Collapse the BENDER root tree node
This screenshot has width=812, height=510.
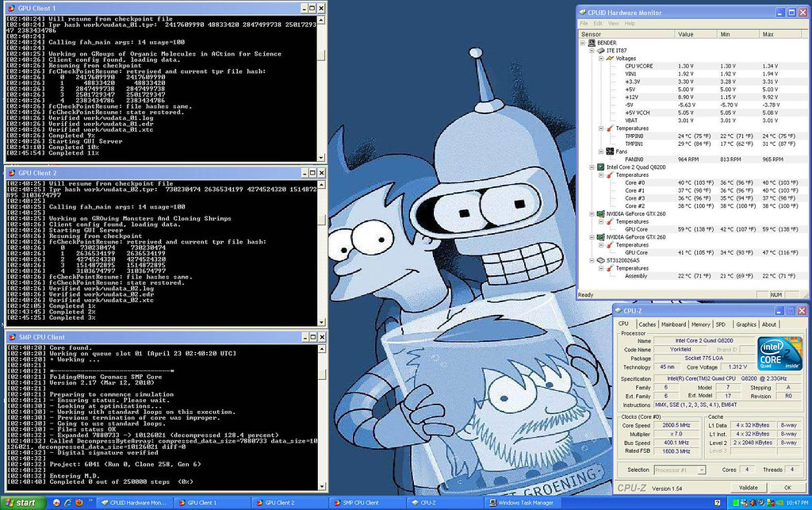point(583,43)
